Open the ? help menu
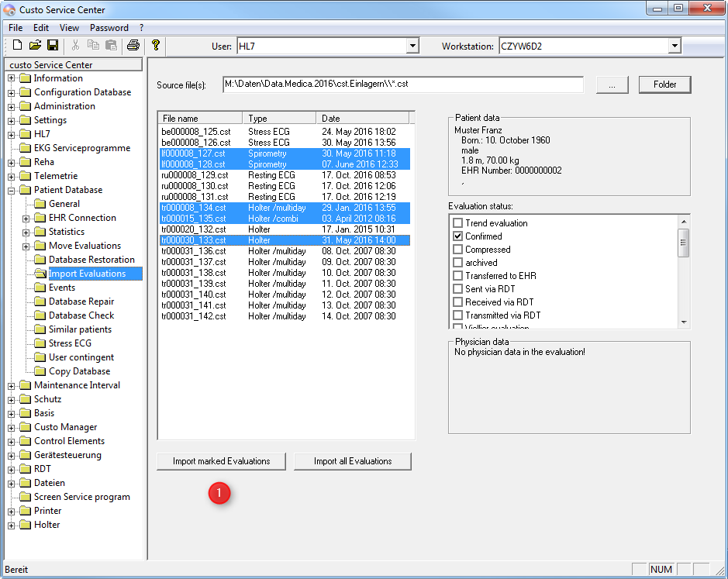728x579 pixels. (142, 28)
